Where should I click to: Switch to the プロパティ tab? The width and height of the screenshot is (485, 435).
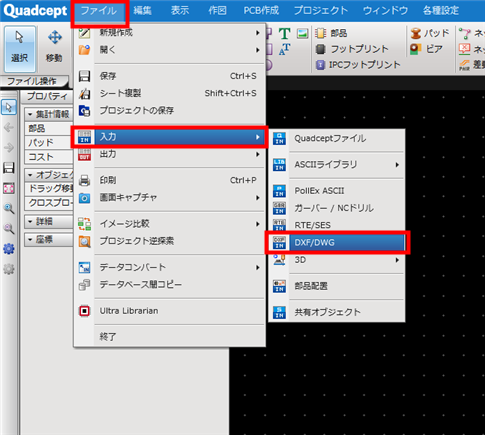point(47,96)
